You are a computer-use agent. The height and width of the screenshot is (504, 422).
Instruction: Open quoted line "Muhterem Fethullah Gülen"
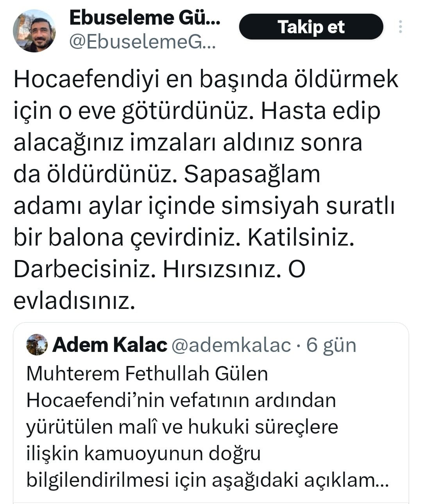147,373
